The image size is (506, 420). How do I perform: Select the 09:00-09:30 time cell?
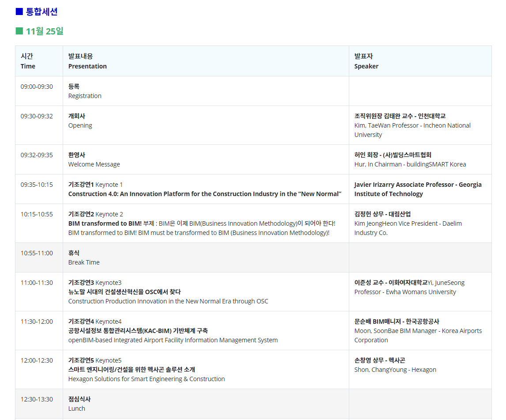[39, 91]
